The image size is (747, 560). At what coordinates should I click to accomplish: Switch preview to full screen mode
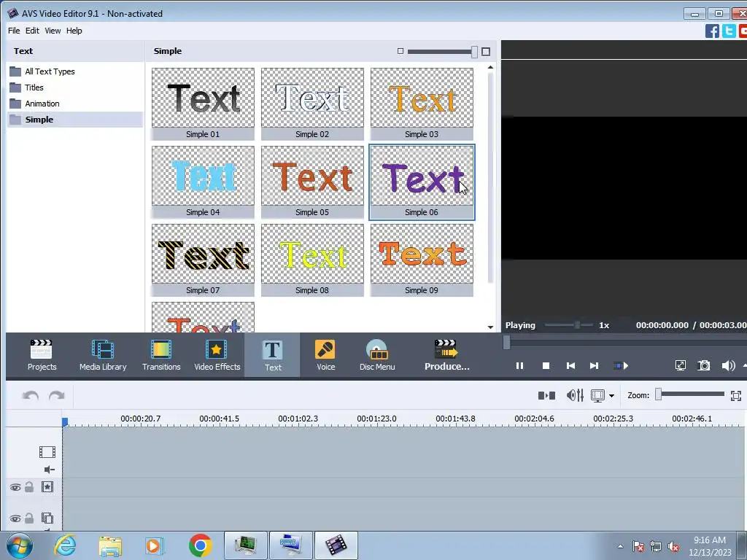tap(681, 366)
